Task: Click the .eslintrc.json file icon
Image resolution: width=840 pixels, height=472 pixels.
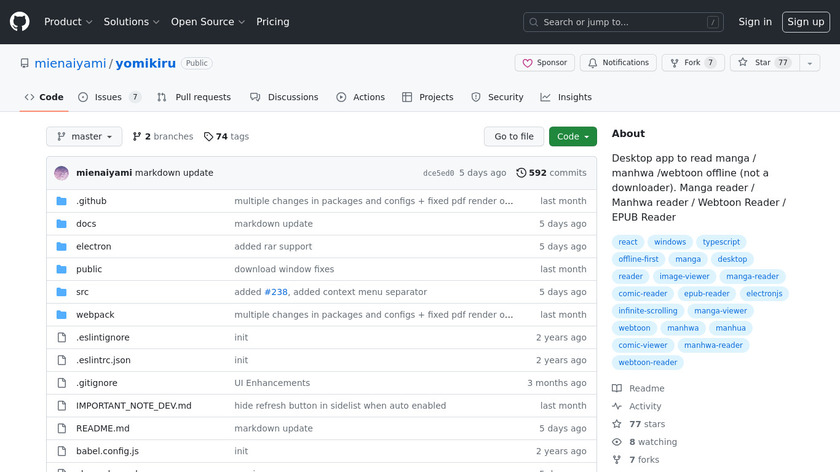Action: 62,360
